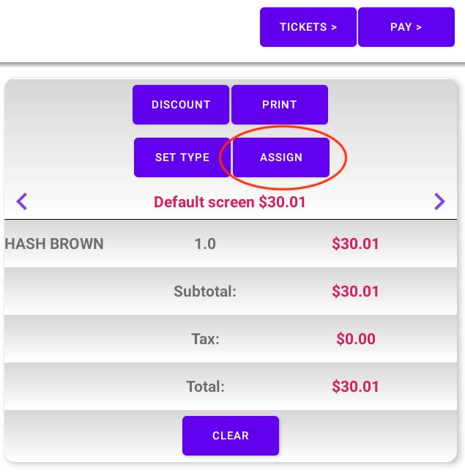
Task: Print the current ticket
Action: 280,105
